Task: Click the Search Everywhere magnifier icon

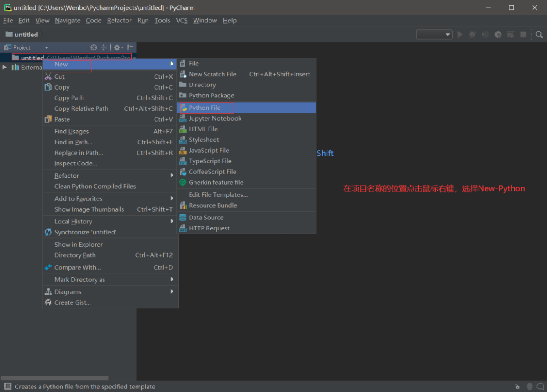Action: [x=539, y=34]
